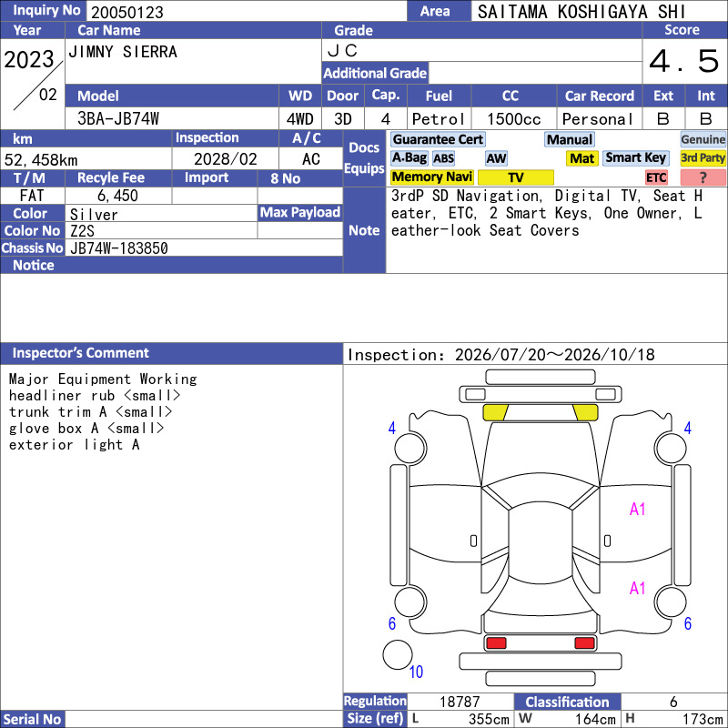Image resolution: width=728 pixels, height=728 pixels.
Task: Click the Manual document badge
Action: (570, 139)
